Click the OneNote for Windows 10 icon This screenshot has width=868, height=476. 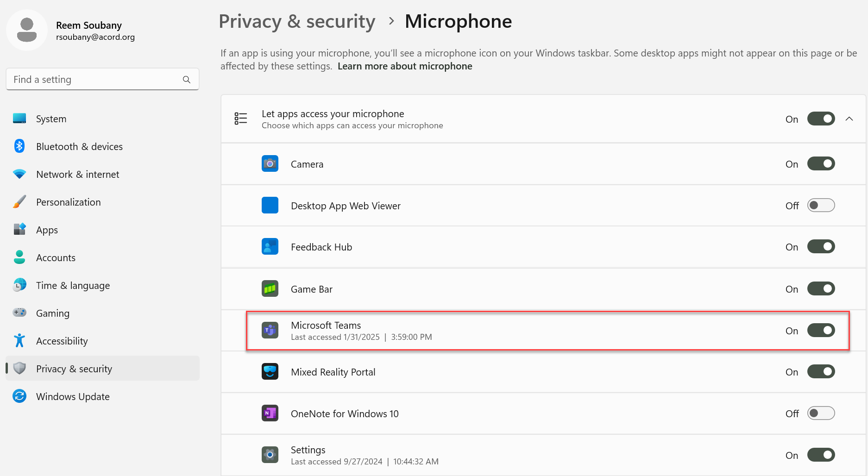270,413
